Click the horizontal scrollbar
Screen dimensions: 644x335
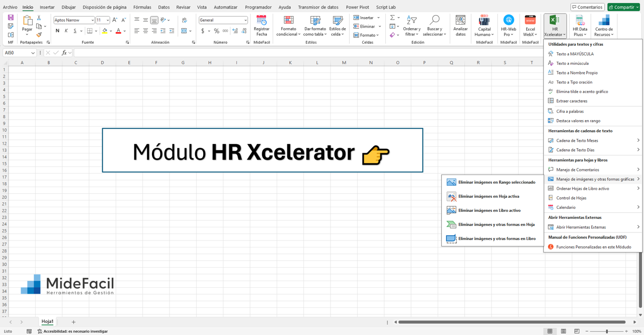click(512, 322)
